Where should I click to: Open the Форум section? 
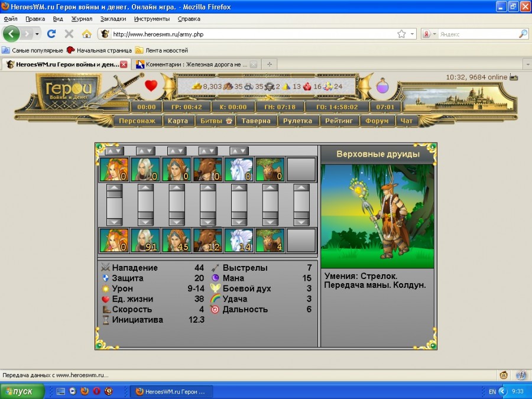377,121
